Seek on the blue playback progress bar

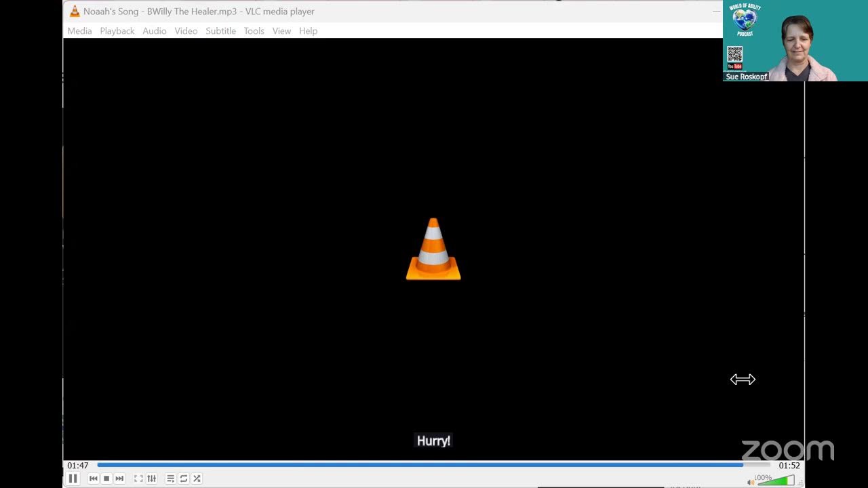(x=434, y=465)
